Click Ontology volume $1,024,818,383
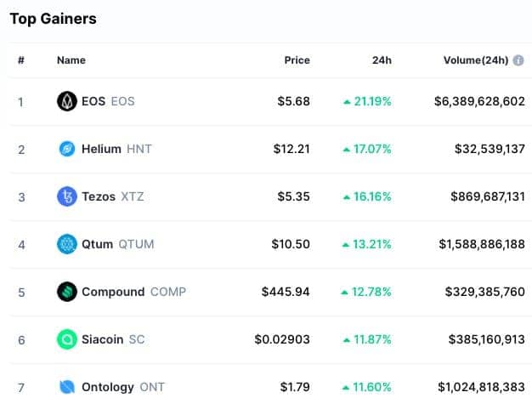532x398 pixels. click(x=481, y=387)
